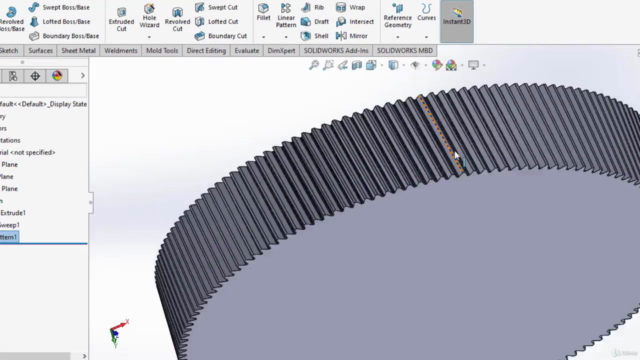Screen dimensions: 640x360
Task: Switch to the Weldments tab
Action: 121,51
